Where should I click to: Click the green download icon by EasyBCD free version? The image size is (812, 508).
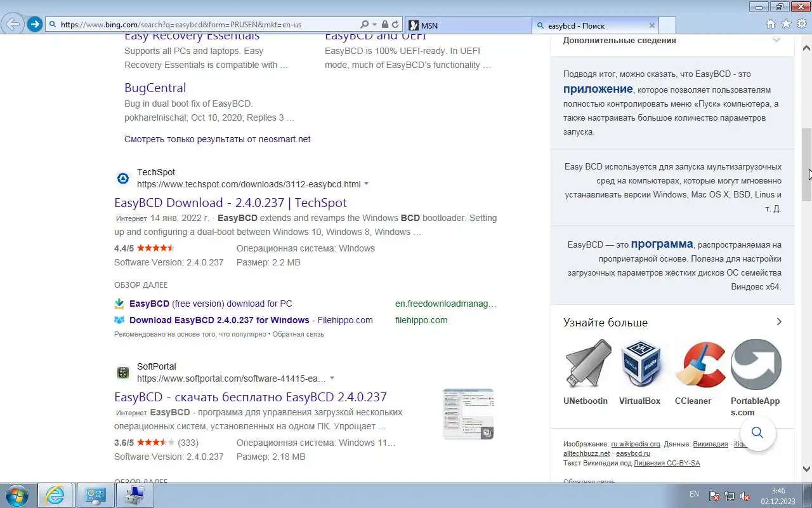coord(119,304)
